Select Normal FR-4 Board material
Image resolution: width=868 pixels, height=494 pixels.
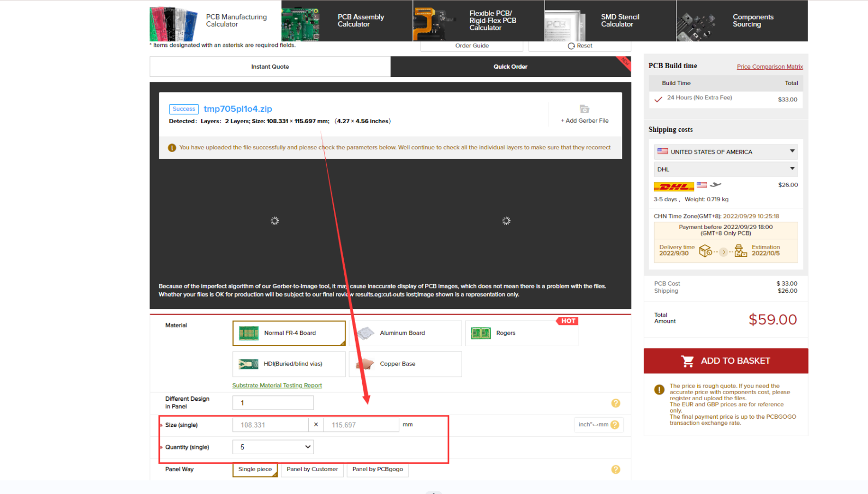pyautogui.click(x=289, y=333)
